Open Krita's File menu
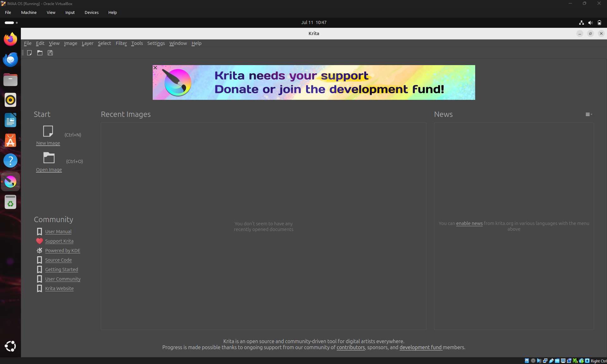 [x=28, y=43]
